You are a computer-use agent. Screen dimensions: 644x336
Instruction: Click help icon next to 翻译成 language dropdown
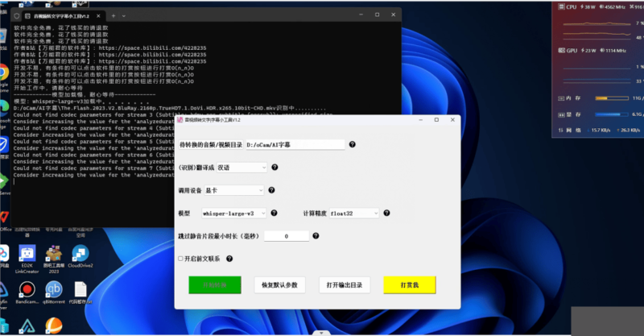[x=275, y=168]
